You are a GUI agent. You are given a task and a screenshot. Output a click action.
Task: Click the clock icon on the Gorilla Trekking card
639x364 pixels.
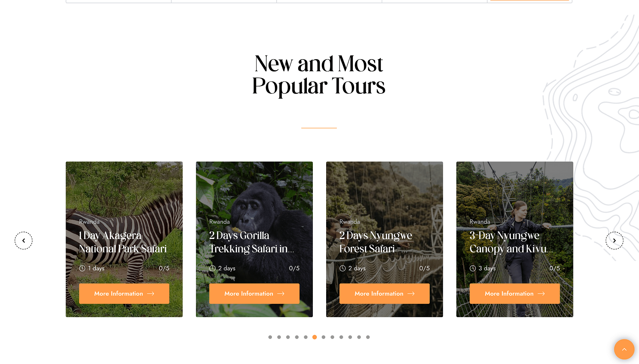pos(212,268)
